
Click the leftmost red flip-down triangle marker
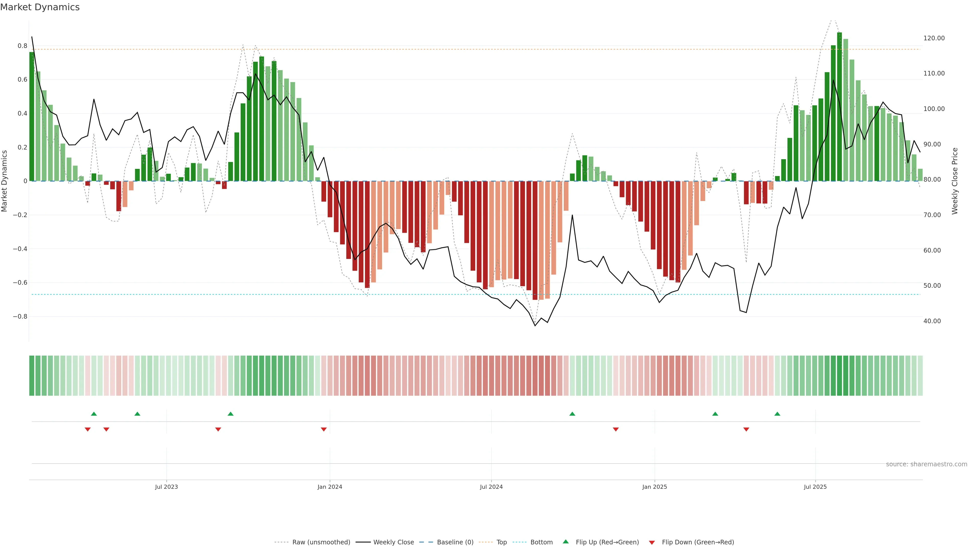(x=88, y=429)
